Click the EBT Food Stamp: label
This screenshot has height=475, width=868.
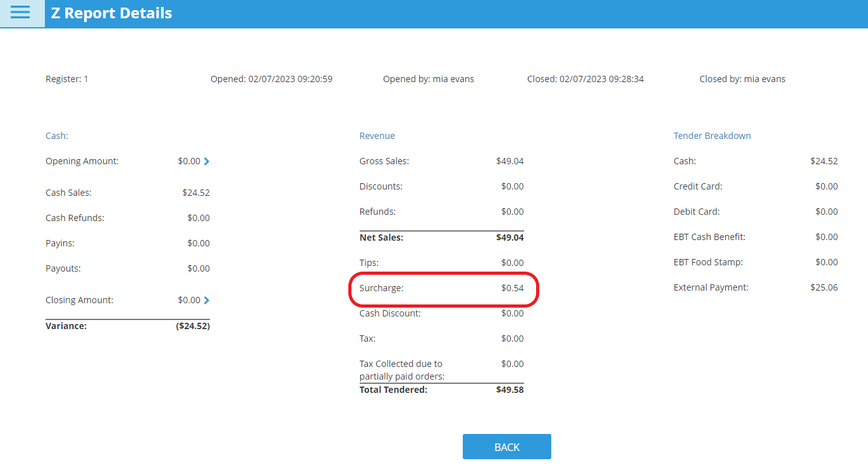pos(708,262)
